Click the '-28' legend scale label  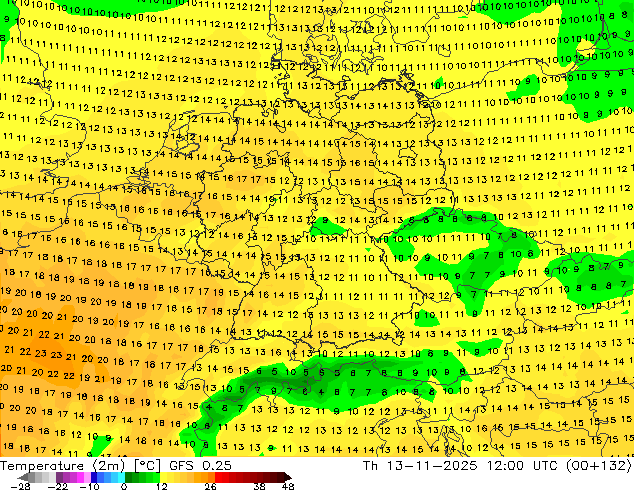pyautogui.click(x=20, y=486)
